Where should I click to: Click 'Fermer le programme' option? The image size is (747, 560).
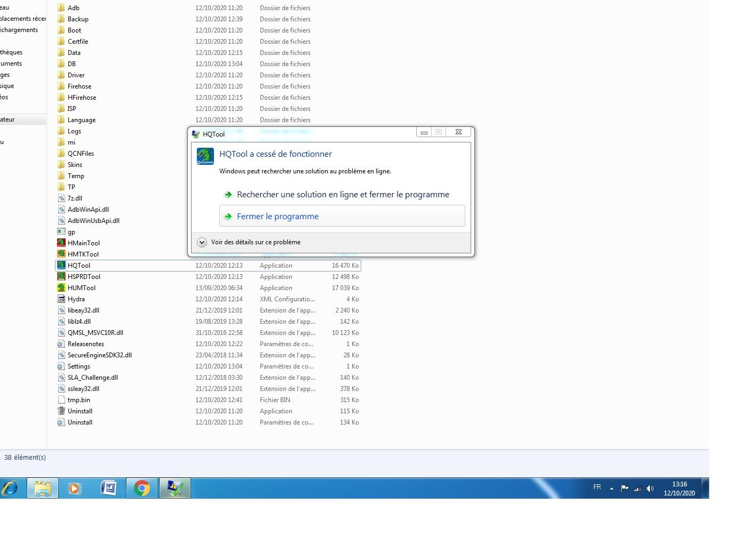click(x=277, y=217)
